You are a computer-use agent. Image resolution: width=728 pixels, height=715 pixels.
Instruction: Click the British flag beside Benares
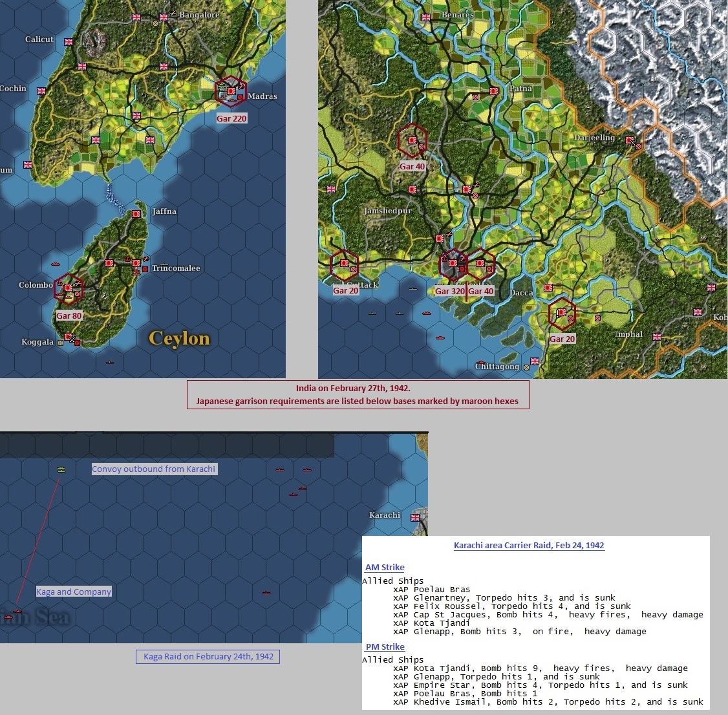coord(426,17)
